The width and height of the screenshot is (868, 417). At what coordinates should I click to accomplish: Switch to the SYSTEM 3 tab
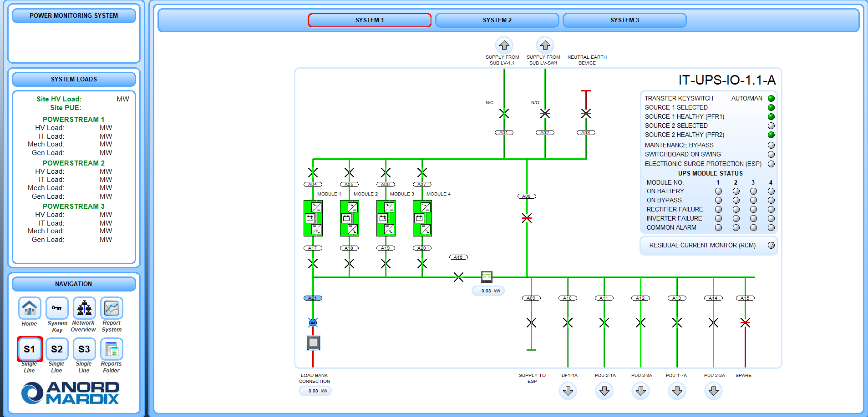[x=624, y=20]
